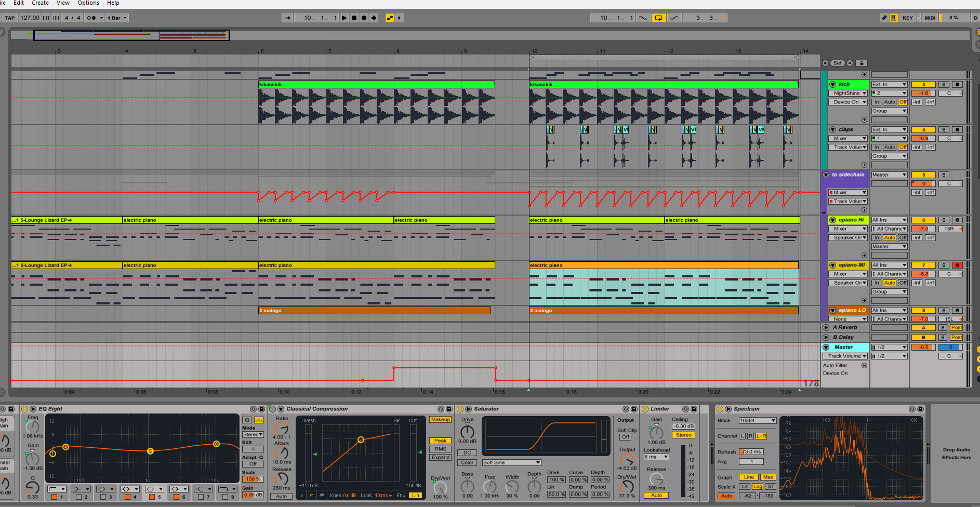This screenshot has height=507, width=980.
Task: Click the Back to Arrangement arrow button
Action: click(400, 18)
